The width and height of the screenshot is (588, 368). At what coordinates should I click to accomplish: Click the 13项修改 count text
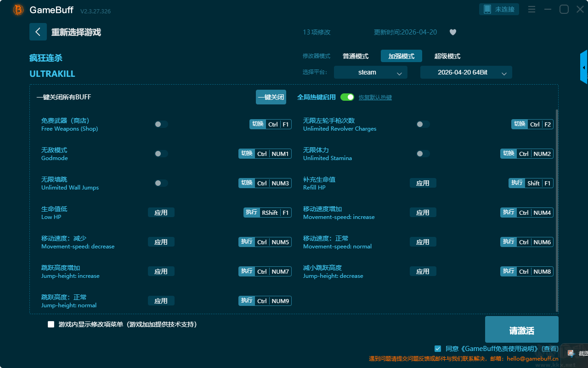pos(317,32)
